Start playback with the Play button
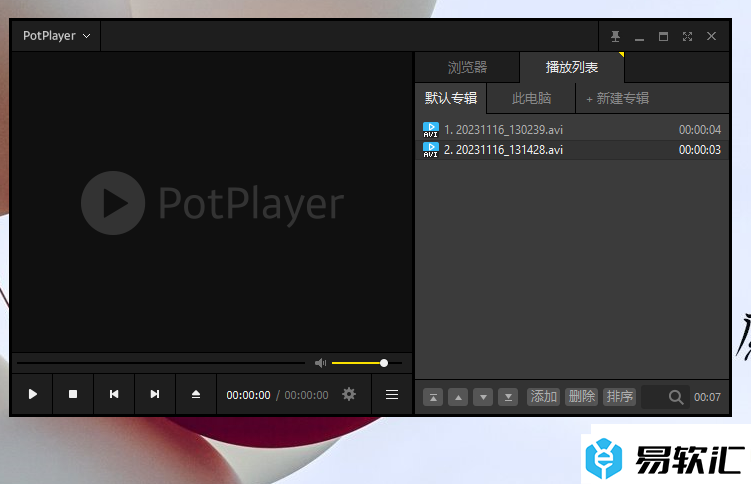This screenshot has width=751, height=484. click(x=32, y=394)
